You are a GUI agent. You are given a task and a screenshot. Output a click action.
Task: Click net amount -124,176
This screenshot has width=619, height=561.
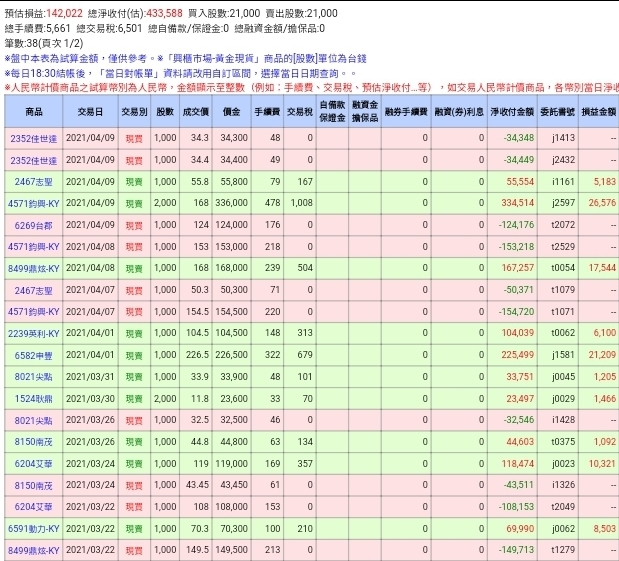click(516, 225)
